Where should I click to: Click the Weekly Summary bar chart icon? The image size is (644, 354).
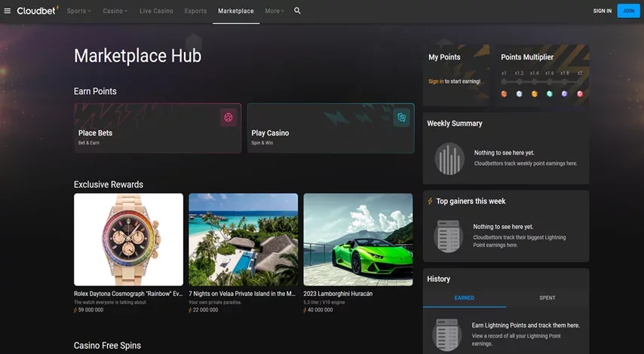[x=449, y=158]
